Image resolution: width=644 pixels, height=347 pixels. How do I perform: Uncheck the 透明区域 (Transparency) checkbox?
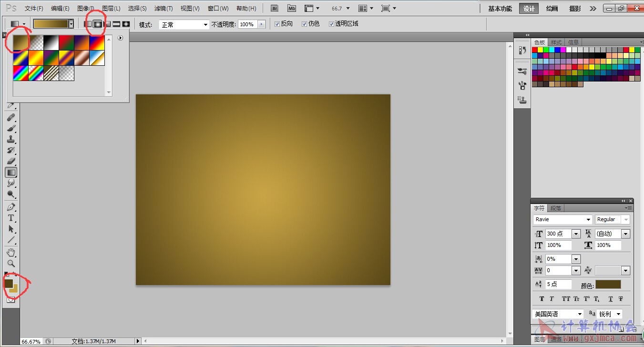coord(332,24)
